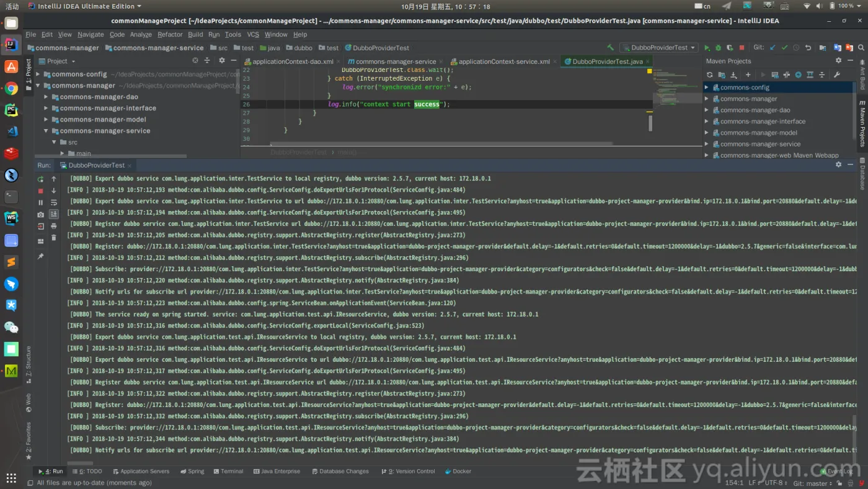Rerun DubboProviderTest in Run panel
Image resolution: width=868 pixels, height=489 pixels.
(40, 179)
